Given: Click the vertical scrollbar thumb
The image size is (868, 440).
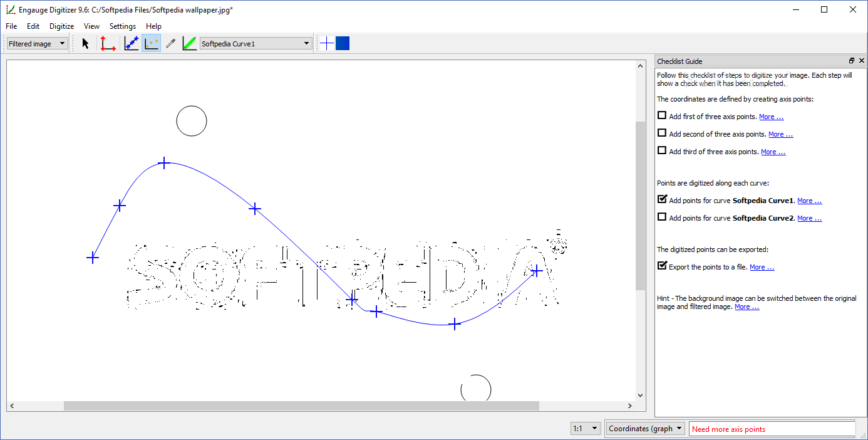Looking at the screenshot, I should coord(640,206).
